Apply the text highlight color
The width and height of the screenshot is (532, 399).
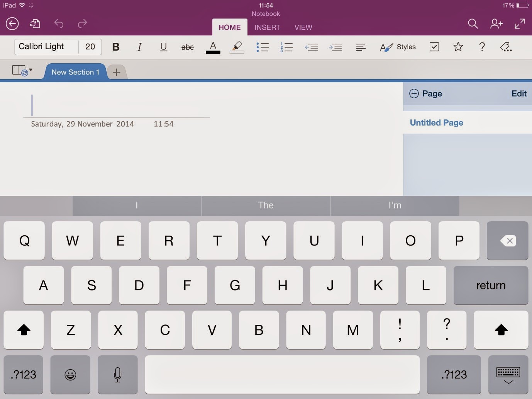[x=237, y=47]
